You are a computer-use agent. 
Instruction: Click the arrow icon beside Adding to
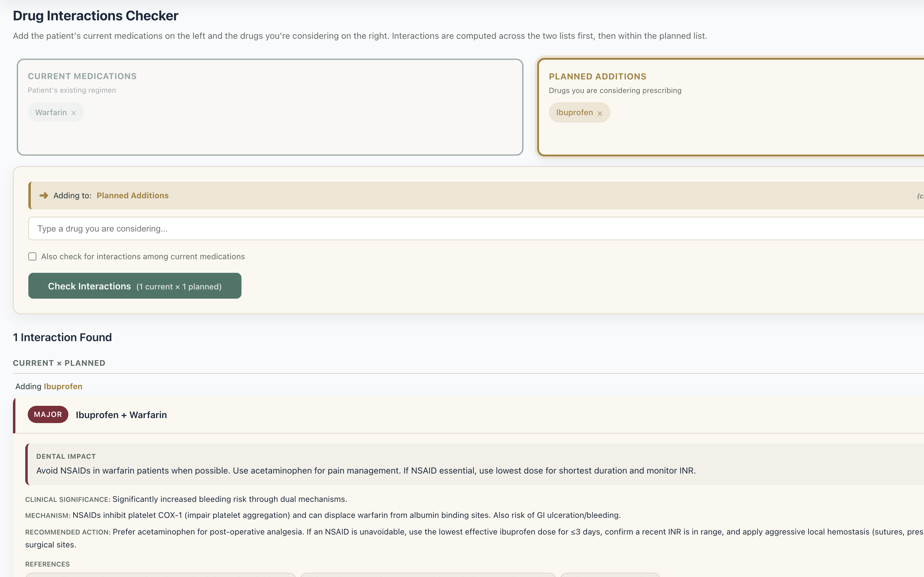click(x=44, y=196)
